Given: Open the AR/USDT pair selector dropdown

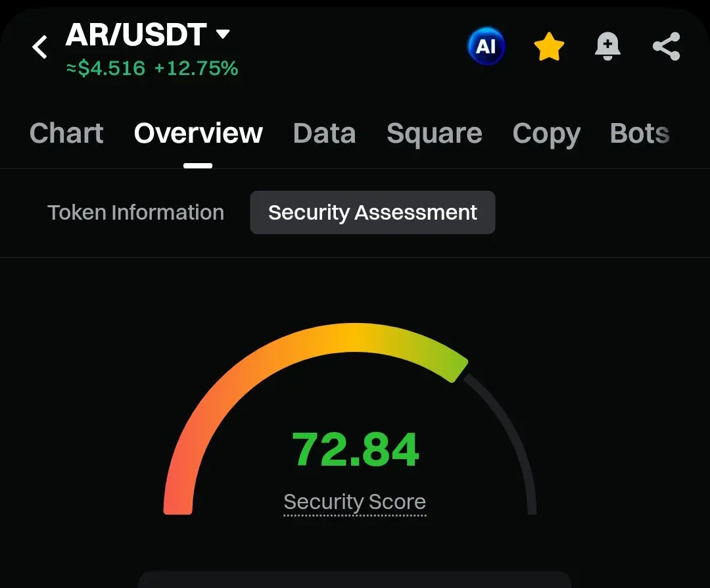Looking at the screenshot, I should pos(148,34).
